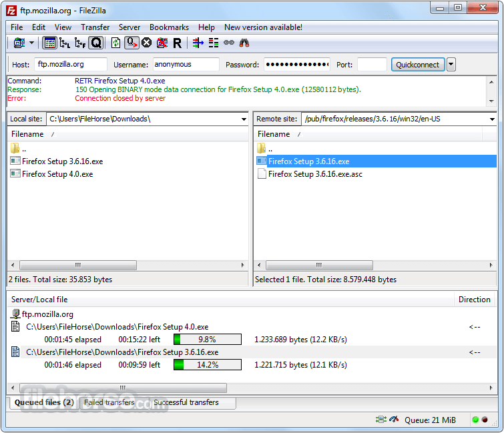Click the Host input field

[x=71, y=64]
